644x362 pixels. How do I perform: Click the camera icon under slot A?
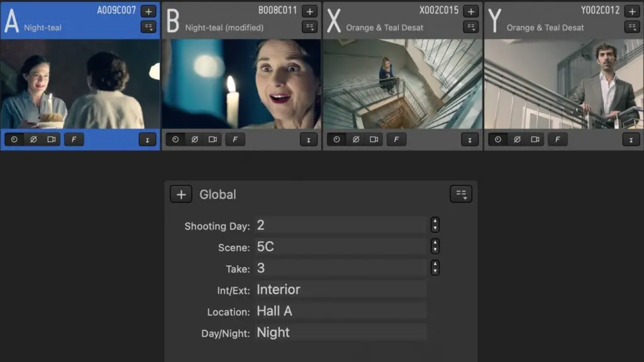pos(52,140)
